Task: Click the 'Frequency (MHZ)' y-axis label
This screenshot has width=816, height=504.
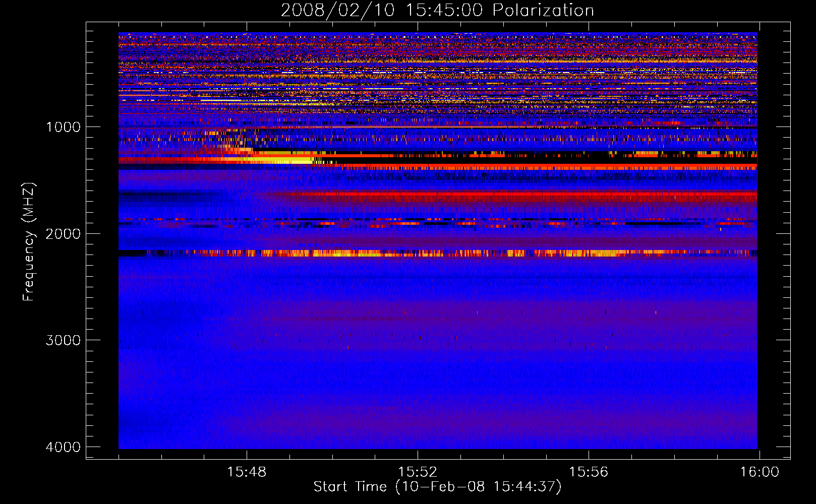Action: pos(29,242)
